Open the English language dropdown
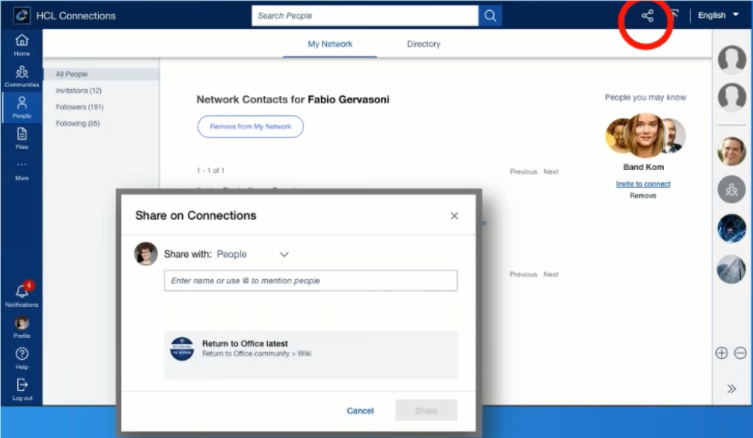 [x=718, y=15]
